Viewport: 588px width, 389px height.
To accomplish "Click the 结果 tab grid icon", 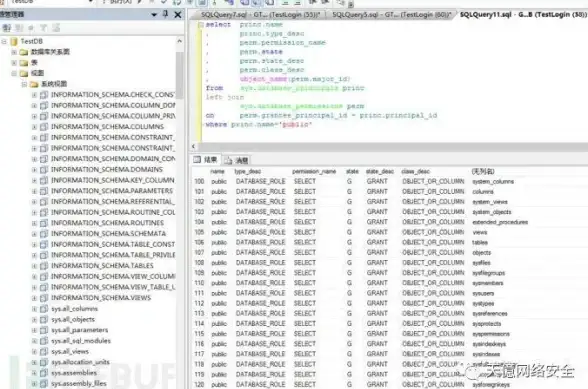I will point(197,160).
